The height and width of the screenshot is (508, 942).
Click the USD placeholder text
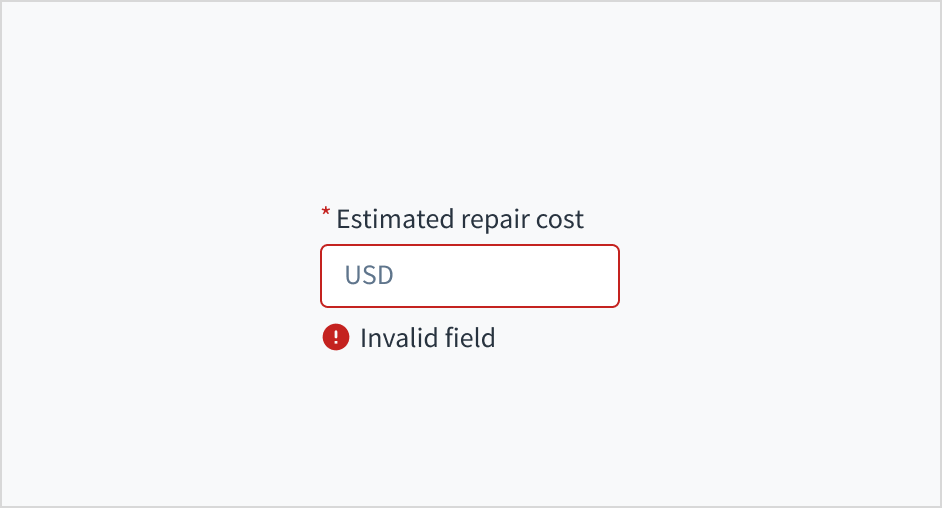(369, 276)
